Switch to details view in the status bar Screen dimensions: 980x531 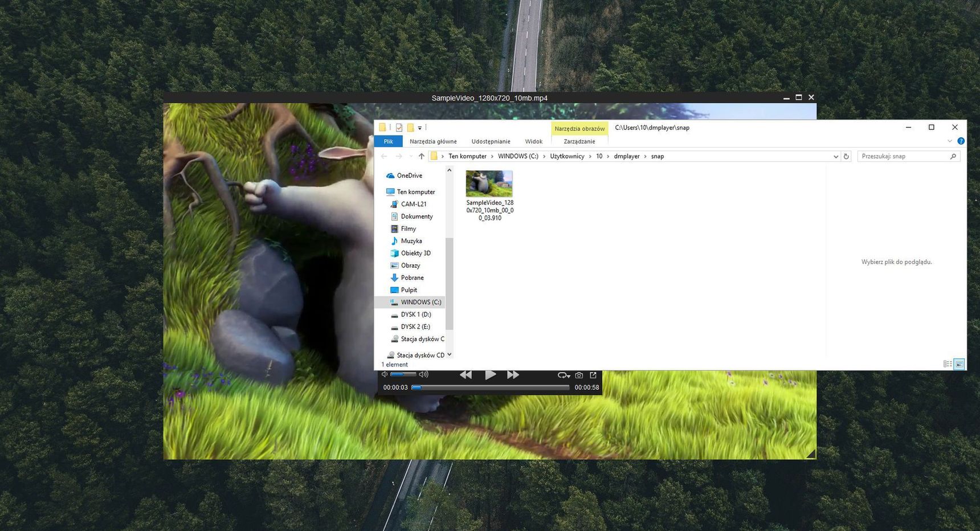(x=948, y=364)
